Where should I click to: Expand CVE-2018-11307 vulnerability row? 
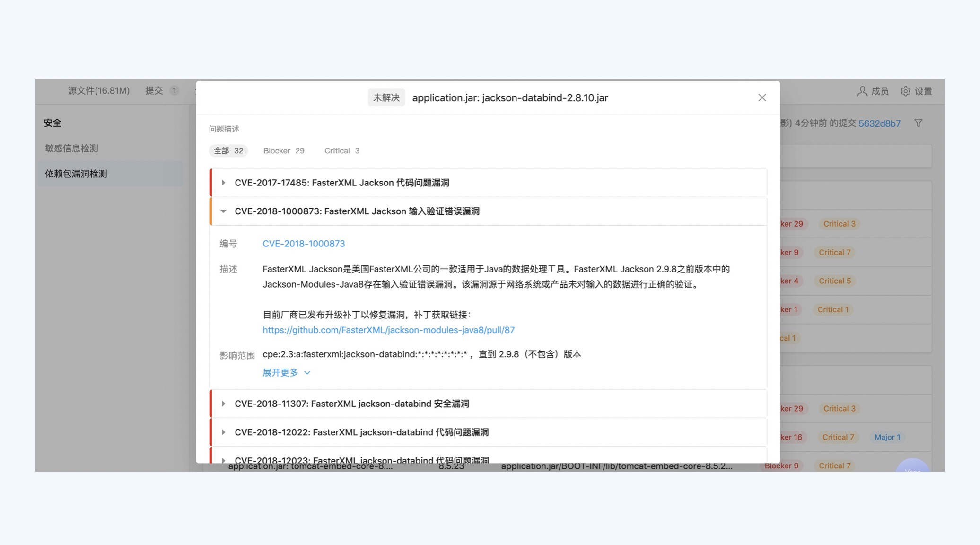[x=488, y=404]
